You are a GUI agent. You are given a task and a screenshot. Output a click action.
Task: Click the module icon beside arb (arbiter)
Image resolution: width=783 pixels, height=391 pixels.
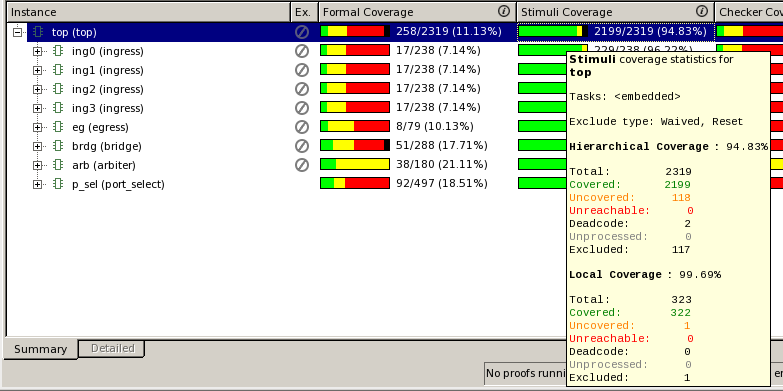click(58, 165)
